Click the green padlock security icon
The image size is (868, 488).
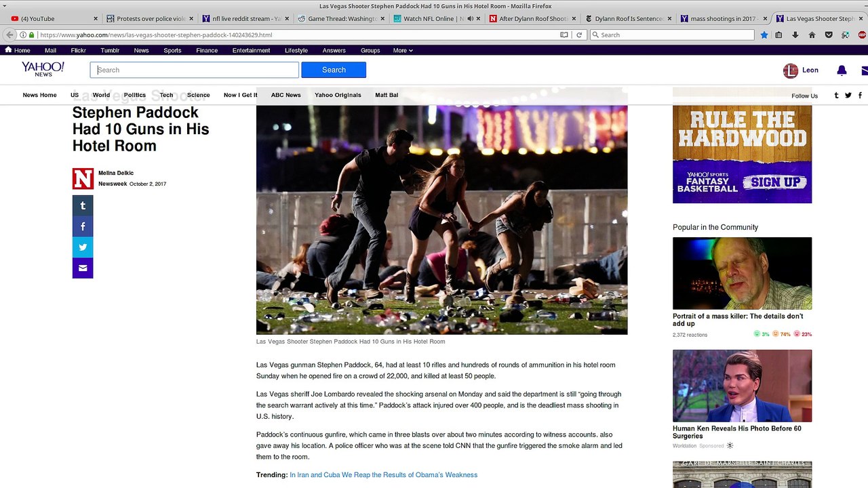pyautogui.click(x=31, y=35)
